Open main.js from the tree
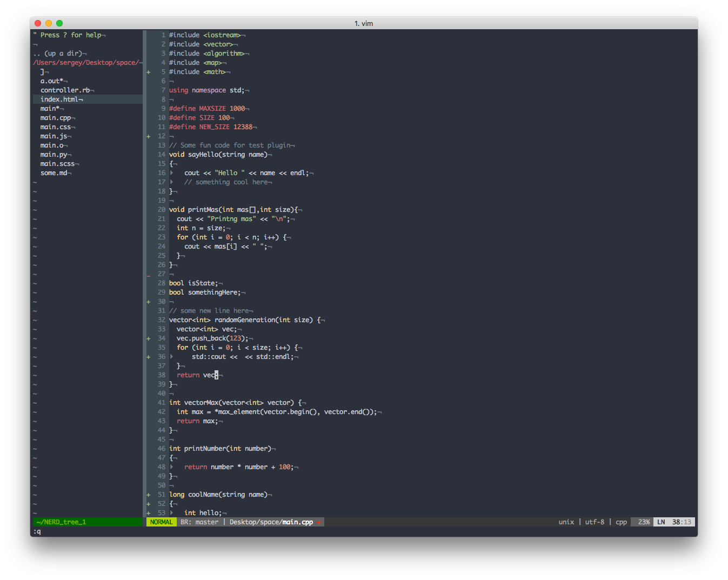Viewport: 728px width, 580px height. [x=54, y=136]
